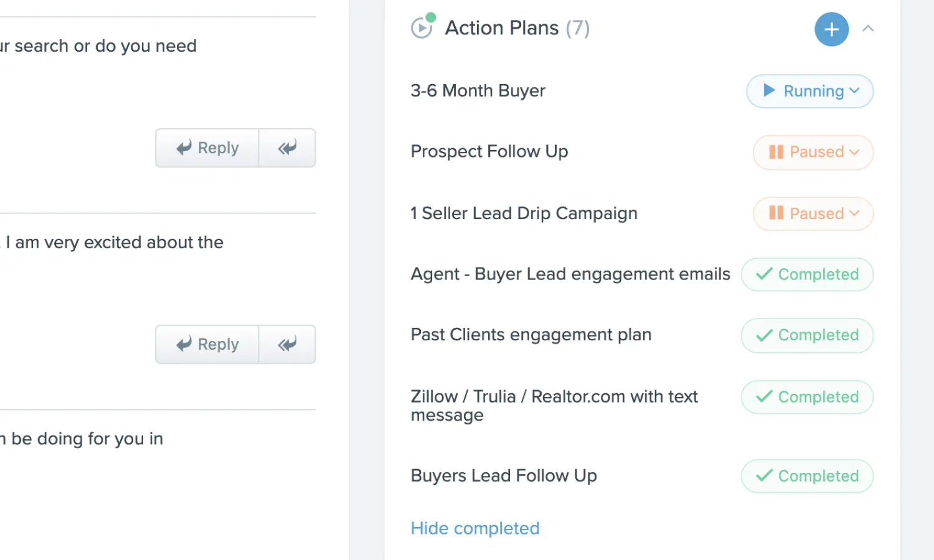Click the pause icon on Prospect Follow Up status
Screen dimensions: 934x560
pos(775,152)
